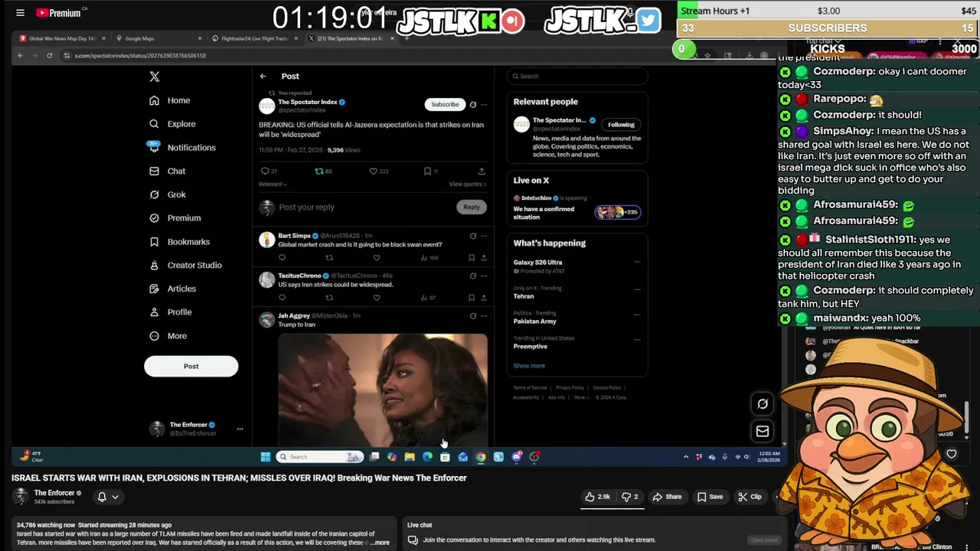This screenshot has height=551, width=980.
Task: Open floating Messages envelope button
Action: (763, 432)
